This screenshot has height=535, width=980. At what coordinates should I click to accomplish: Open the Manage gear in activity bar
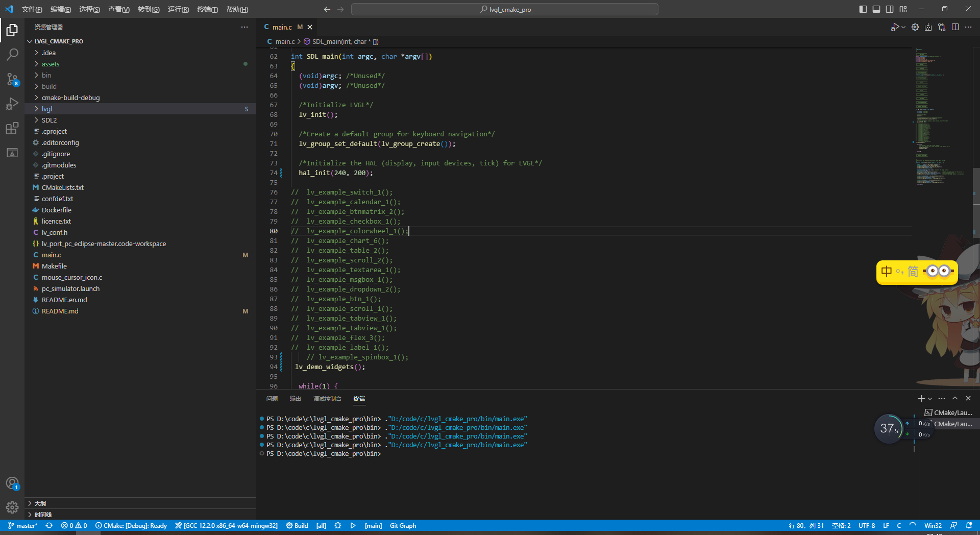tap(12, 507)
